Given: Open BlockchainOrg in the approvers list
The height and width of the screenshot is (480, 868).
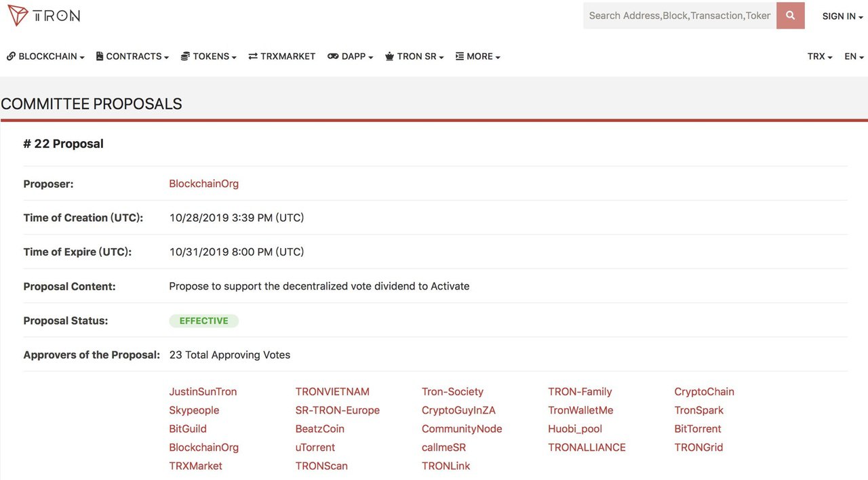Looking at the screenshot, I should [x=203, y=447].
